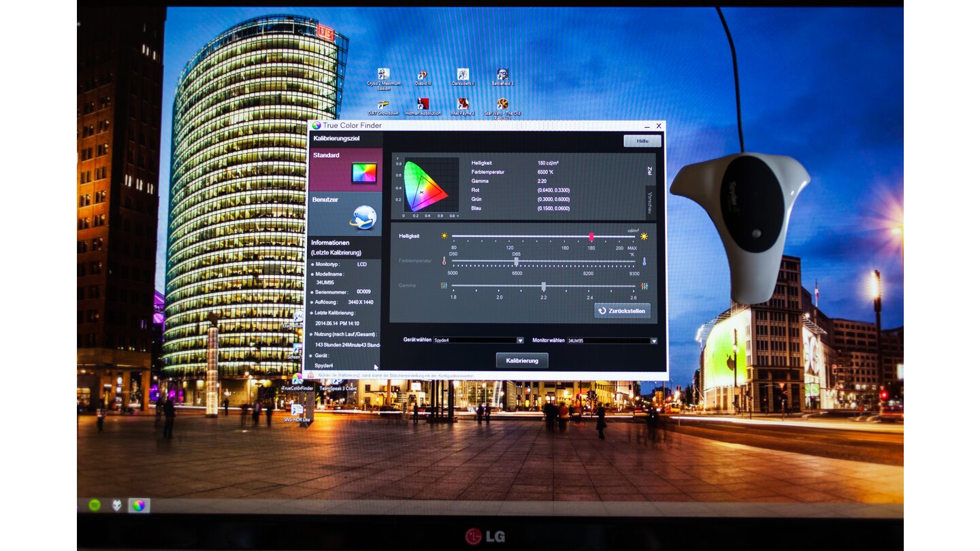Click the red warning triangle in the status bar
Viewport: 980px width, 551px height.
(311, 375)
